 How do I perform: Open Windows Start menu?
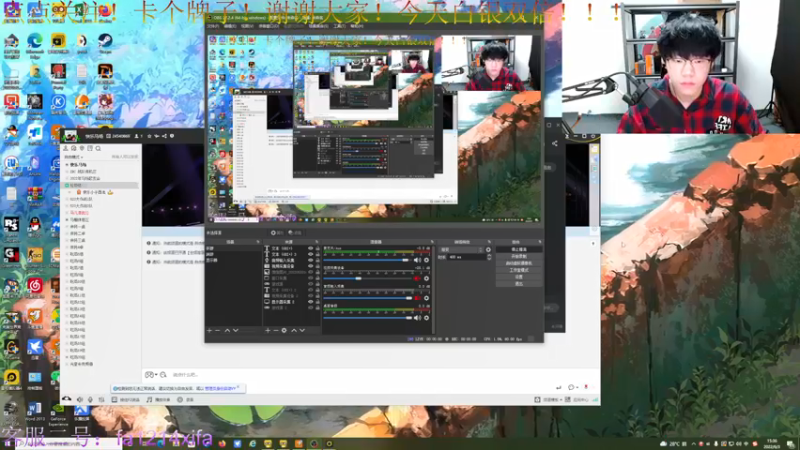tap(8, 444)
